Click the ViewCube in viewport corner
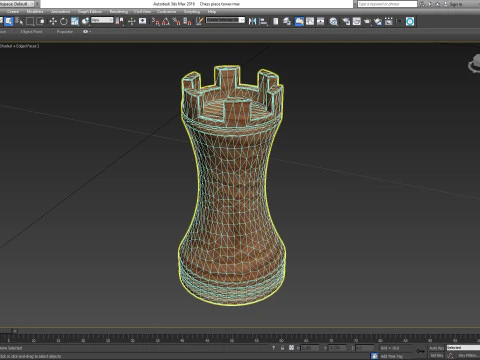The image size is (480, 360). click(x=475, y=63)
